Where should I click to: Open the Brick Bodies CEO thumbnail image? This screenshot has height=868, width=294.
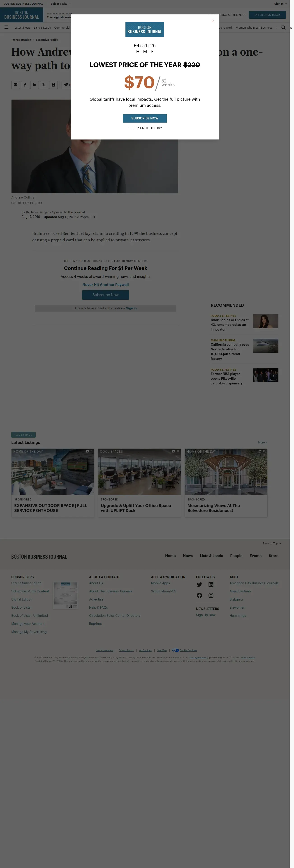click(266, 321)
